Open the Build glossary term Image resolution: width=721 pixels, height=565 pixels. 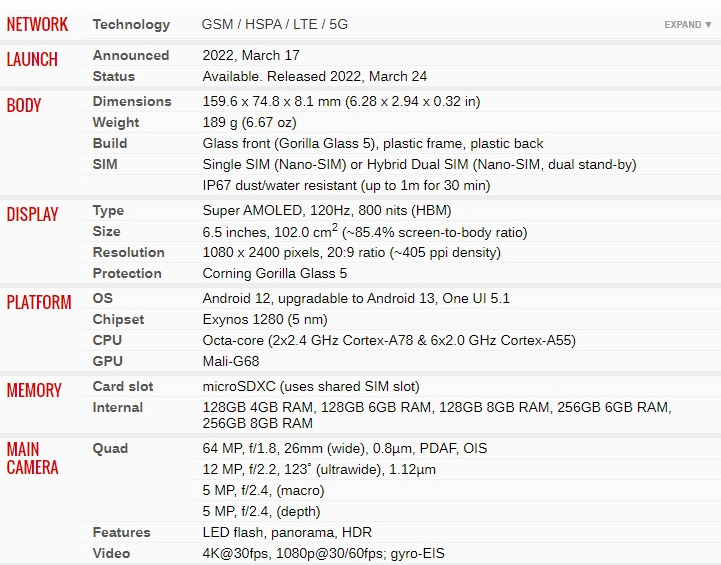click(109, 143)
